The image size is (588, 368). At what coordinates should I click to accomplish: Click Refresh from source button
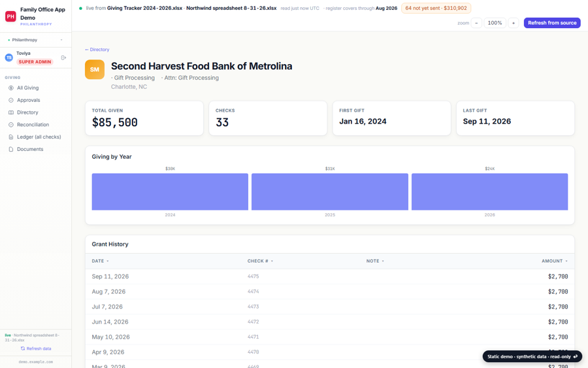tap(552, 23)
